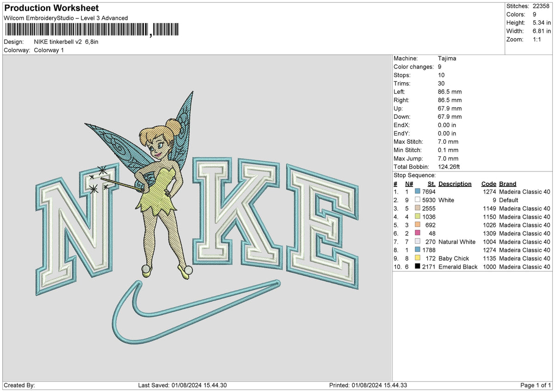Click the Production Worksheet title

click(x=51, y=8)
